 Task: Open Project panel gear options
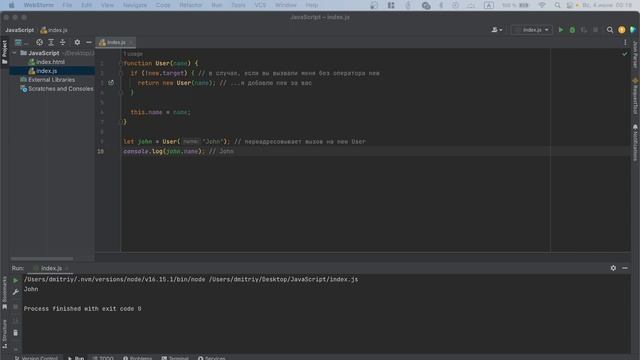77,42
